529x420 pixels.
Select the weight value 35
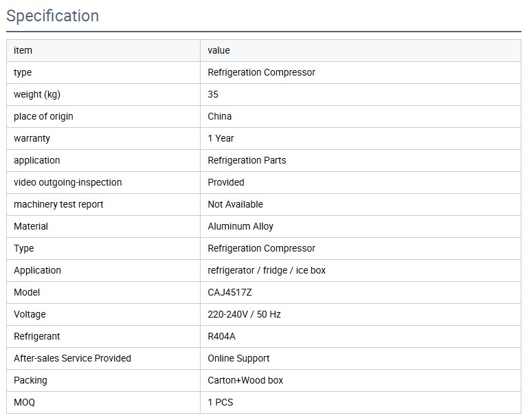(213, 94)
